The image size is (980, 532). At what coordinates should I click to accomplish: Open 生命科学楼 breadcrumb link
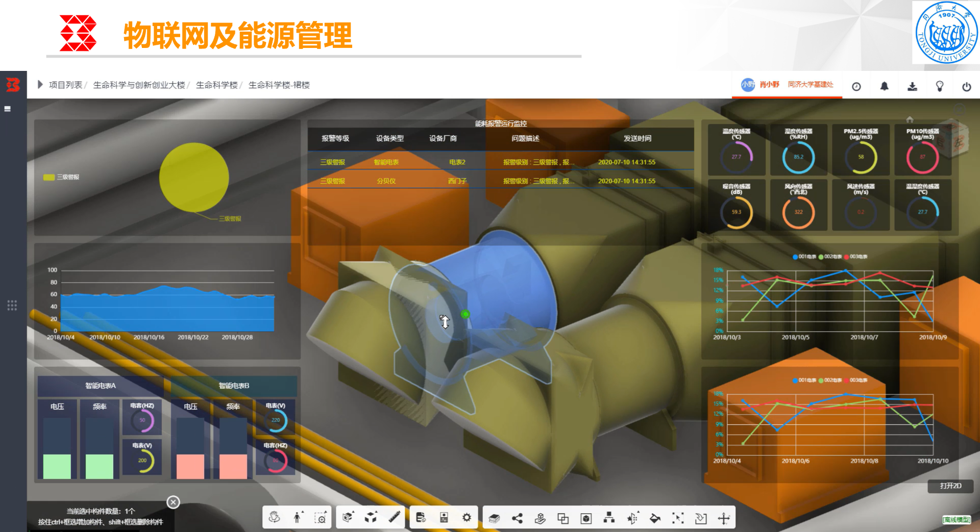(x=217, y=85)
